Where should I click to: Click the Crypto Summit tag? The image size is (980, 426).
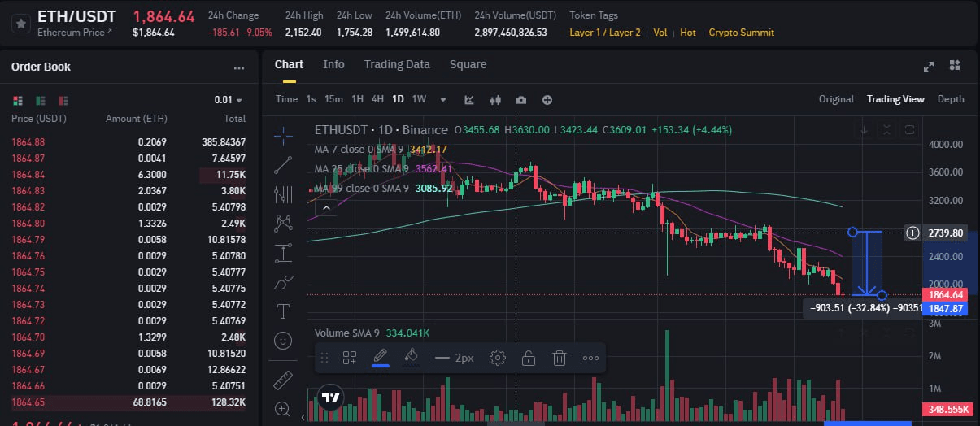point(741,33)
